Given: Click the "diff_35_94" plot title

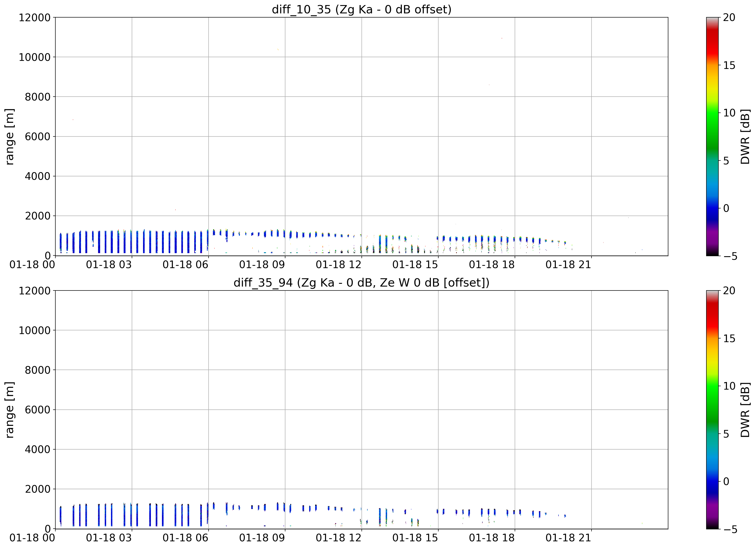Looking at the screenshot, I should [x=362, y=282].
